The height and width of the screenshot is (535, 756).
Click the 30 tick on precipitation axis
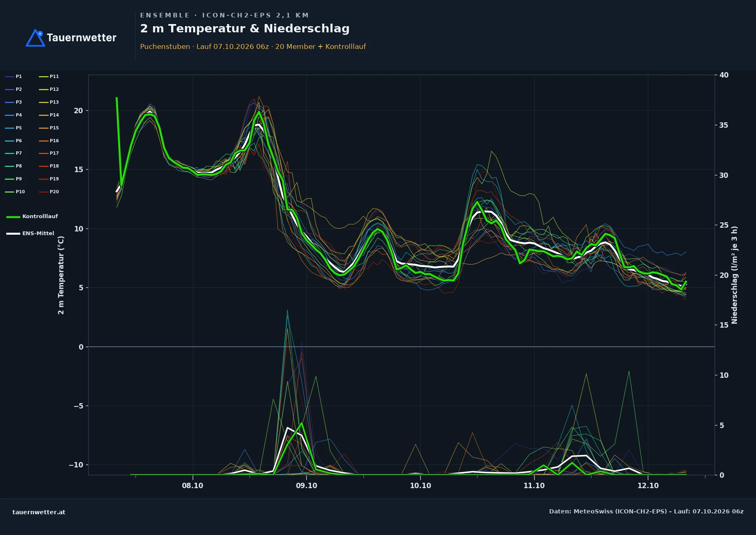724,175
